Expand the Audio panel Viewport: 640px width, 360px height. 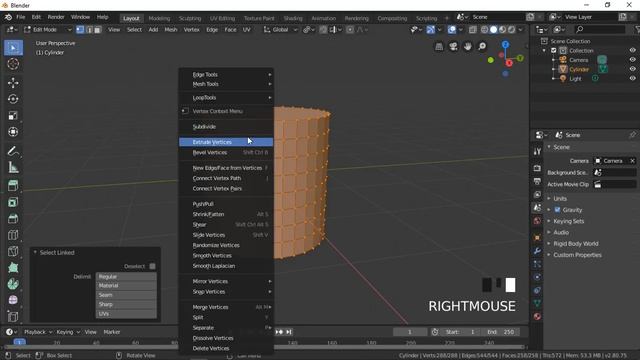pyautogui.click(x=561, y=232)
